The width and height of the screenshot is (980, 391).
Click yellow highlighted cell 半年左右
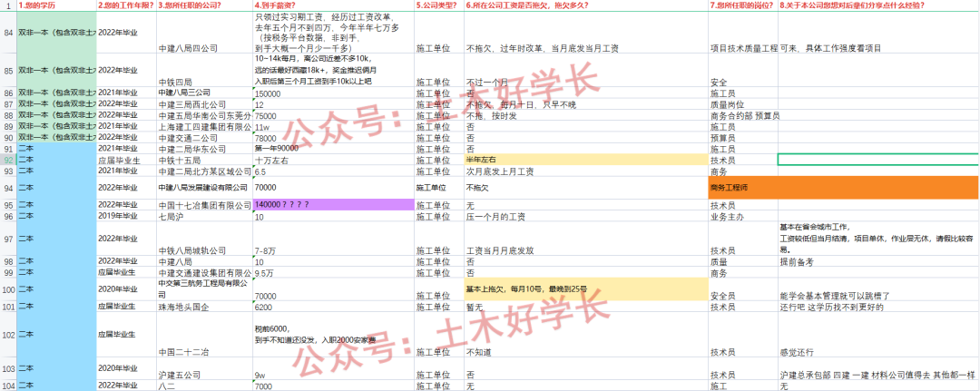pos(586,160)
